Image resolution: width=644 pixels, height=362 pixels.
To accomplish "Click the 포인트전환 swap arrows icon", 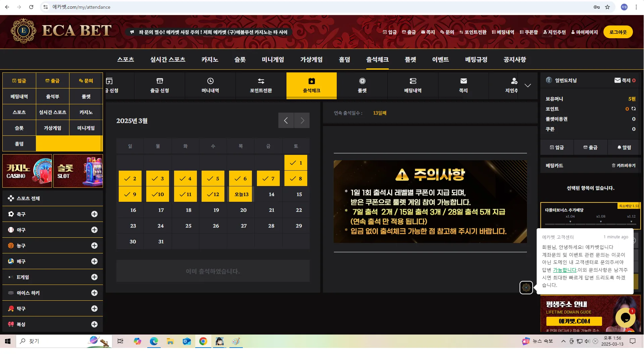I will click(261, 81).
